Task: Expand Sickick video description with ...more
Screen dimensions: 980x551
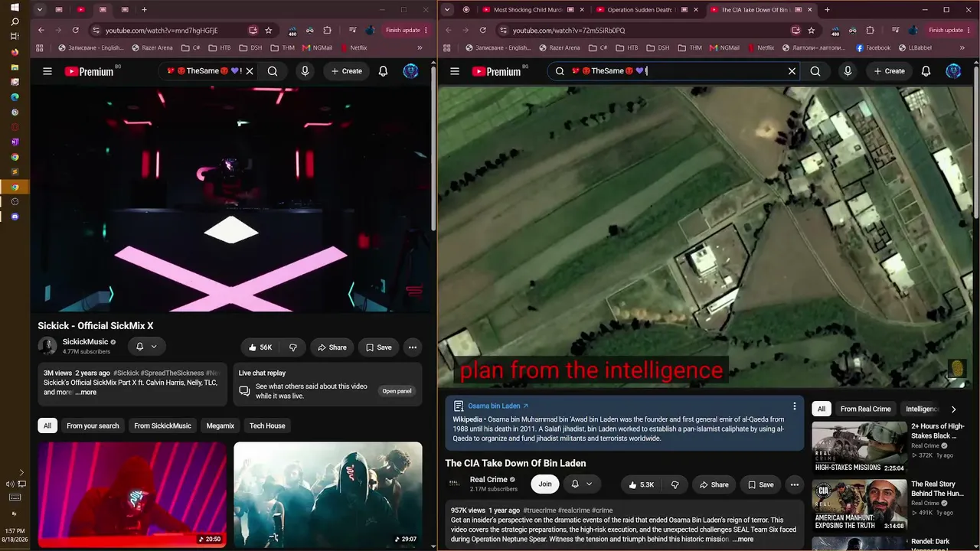Action: tap(86, 393)
